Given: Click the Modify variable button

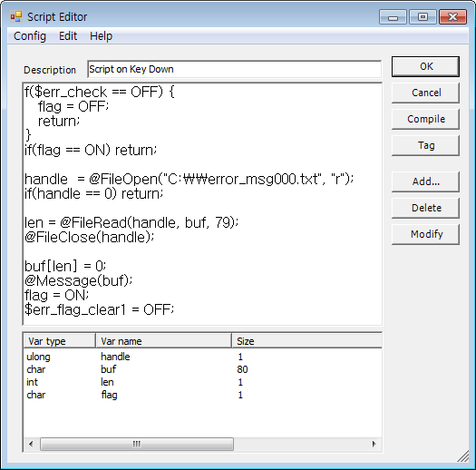Looking at the screenshot, I should pyautogui.click(x=425, y=234).
